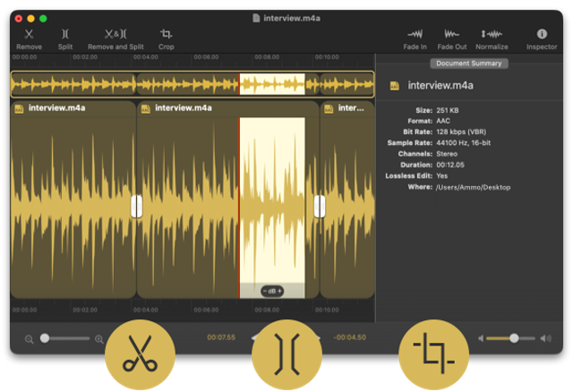Click the dB gain adjustment control
Image resolution: width=573 pixels, height=392 pixels.
(272, 291)
